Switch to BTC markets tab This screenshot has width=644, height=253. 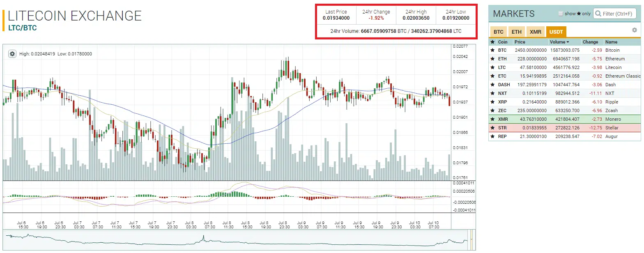coord(499,32)
